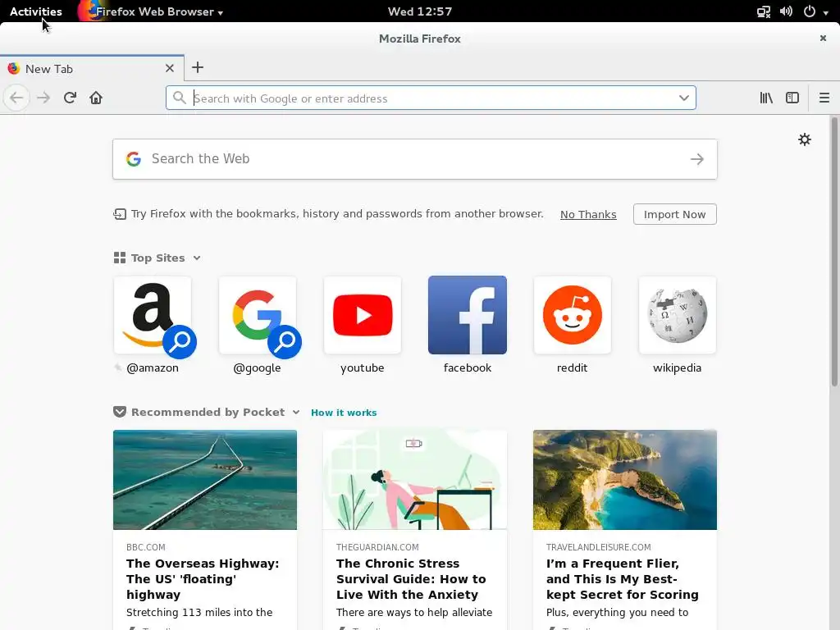The height and width of the screenshot is (630, 840).
Task: Reload the current page
Action: 70,98
